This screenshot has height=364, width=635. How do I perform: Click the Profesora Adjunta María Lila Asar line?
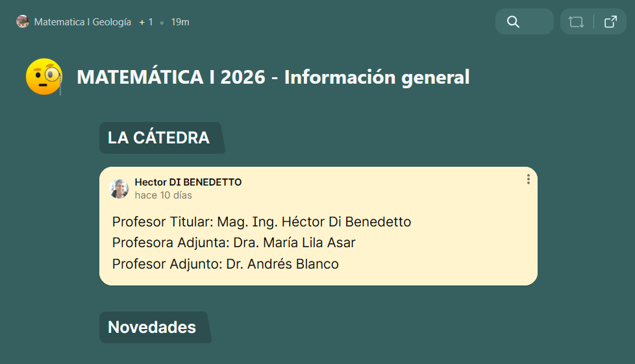point(234,243)
